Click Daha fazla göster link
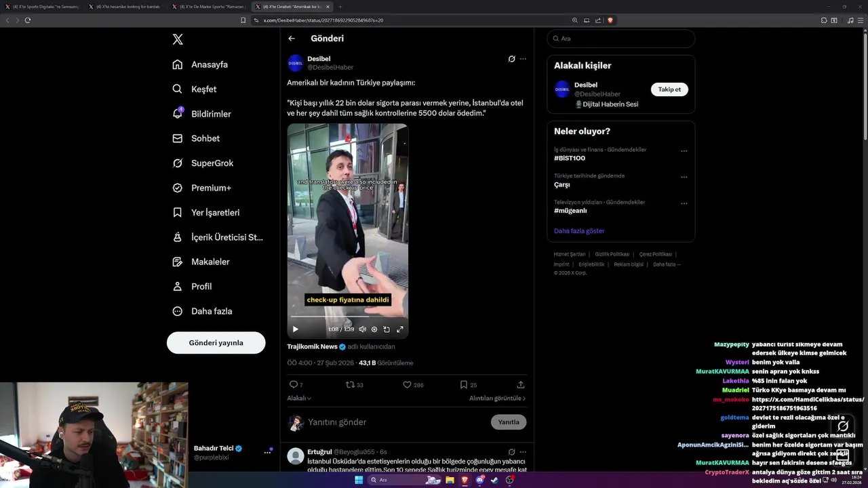Screen dimensions: 868x488 coord(579,231)
